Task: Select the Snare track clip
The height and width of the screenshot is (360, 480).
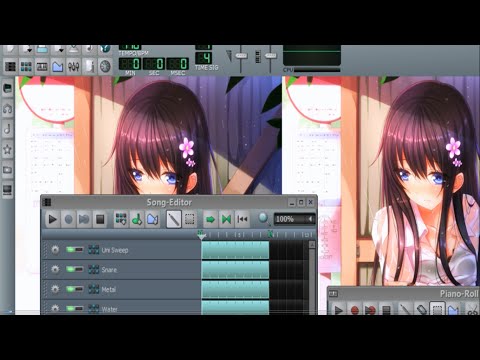Action: pos(235,269)
